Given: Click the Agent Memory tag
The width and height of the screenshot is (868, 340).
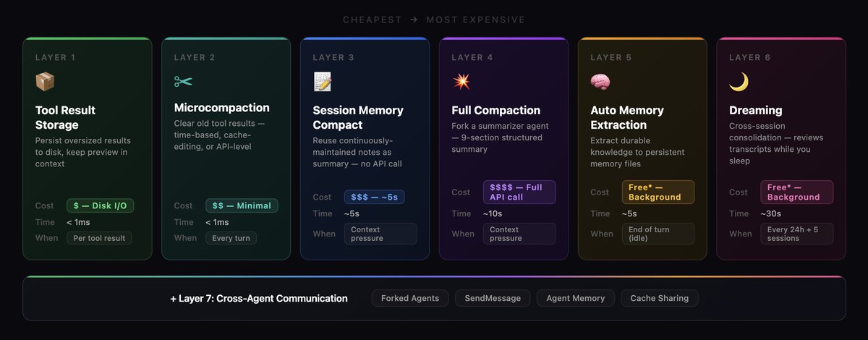Looking at the screenshot, I should point(577,298).
